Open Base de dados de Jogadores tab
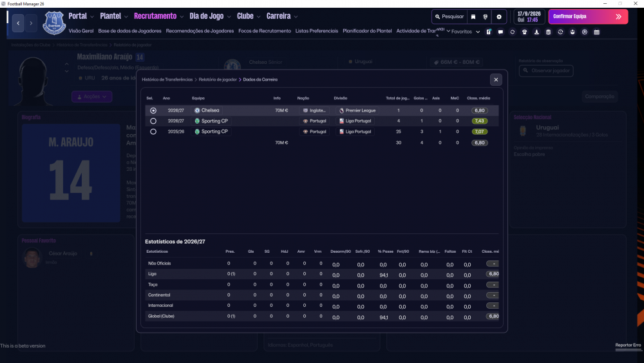Screen dimensions: 644x363 [x=129, y=31]
